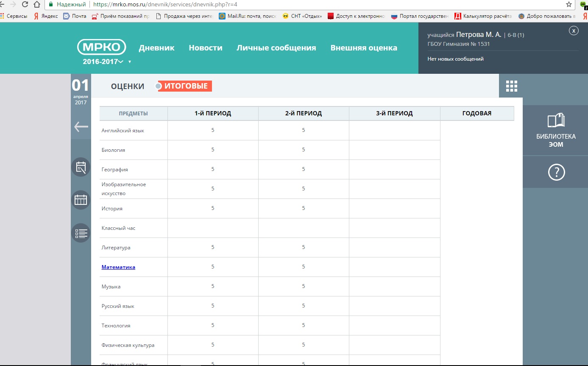Open the weekly schedule calendar icon

(81, 200)
